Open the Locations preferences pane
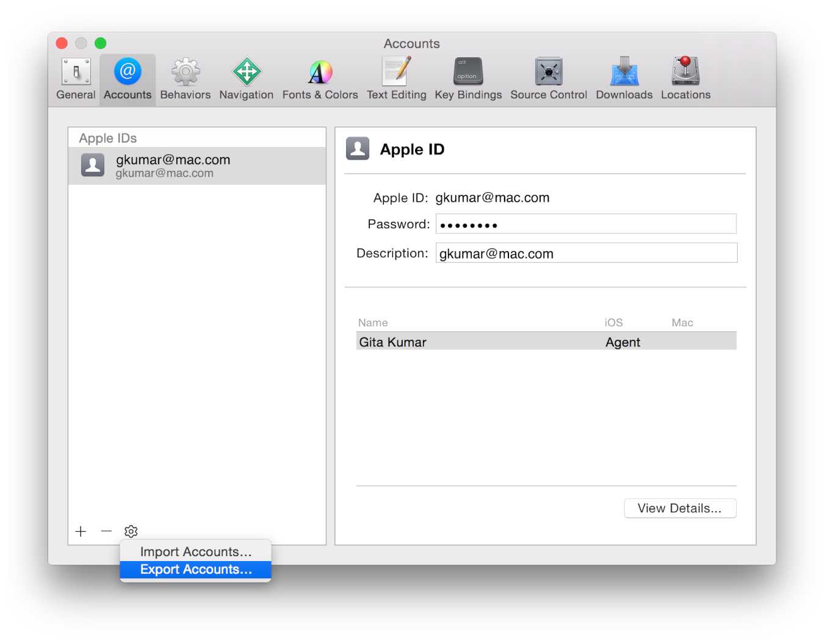 tap(686, 79)
